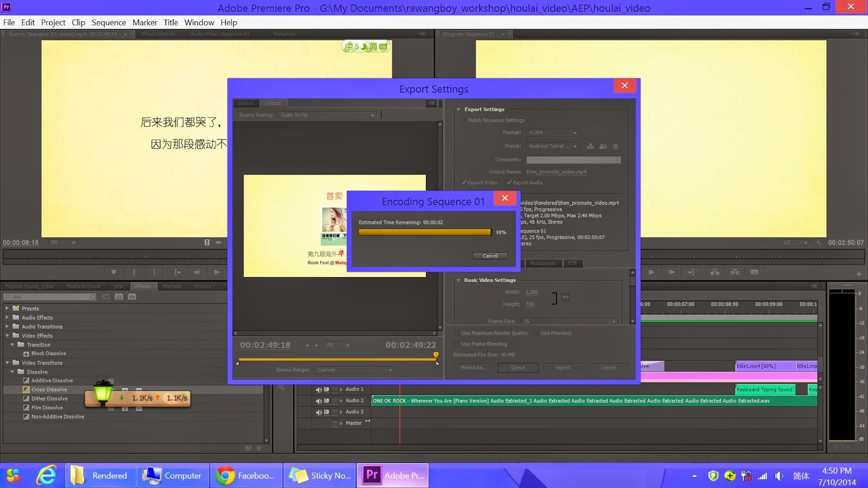The image size is (868, 488).
Task: Click the Metadata... button
Action: (x=473, y=368)
